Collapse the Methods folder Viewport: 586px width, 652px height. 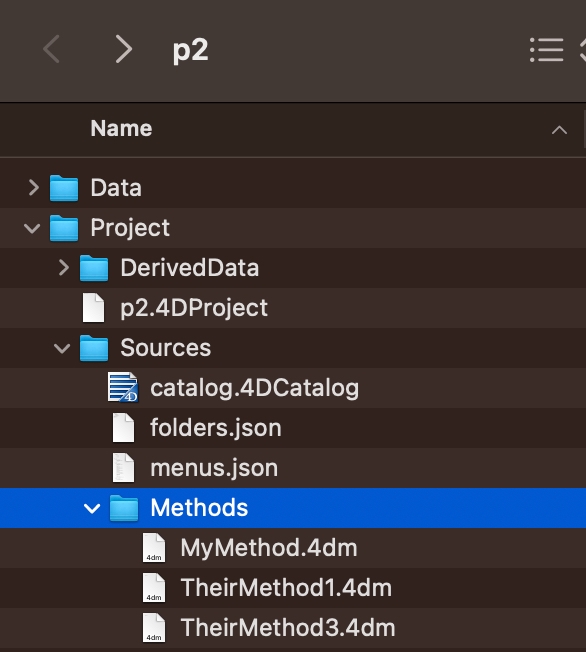[92, 508]
